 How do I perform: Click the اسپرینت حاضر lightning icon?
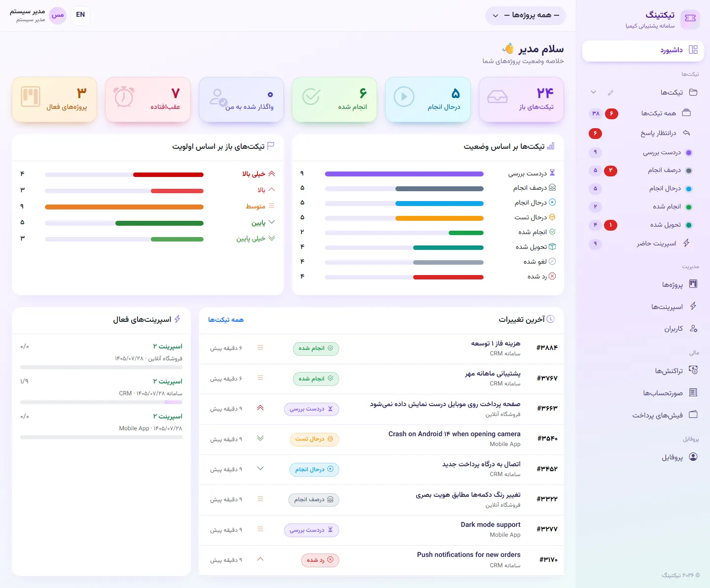coord(686,243)
